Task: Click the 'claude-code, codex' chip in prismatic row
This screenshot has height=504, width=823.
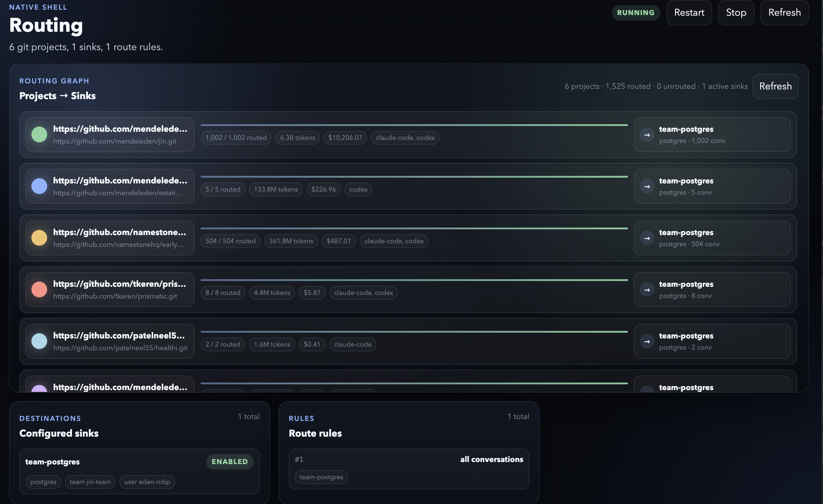Action: (363, 292)
